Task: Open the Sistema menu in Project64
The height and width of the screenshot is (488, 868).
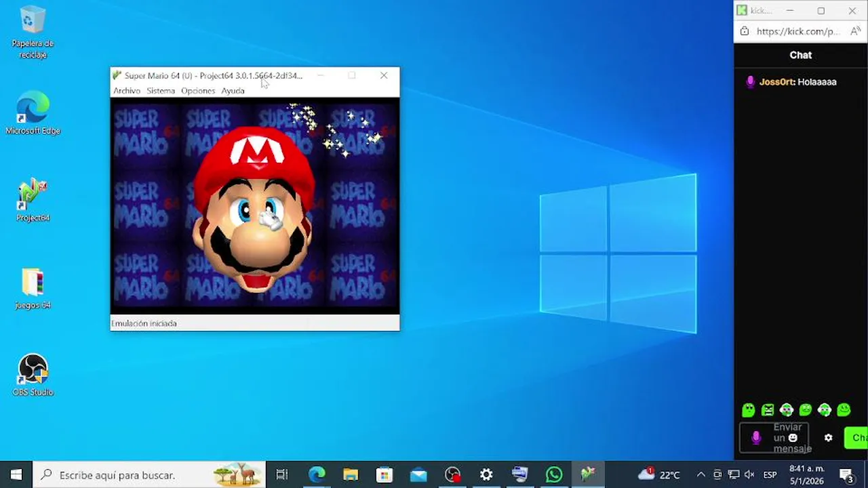Action: click(161, 91)
